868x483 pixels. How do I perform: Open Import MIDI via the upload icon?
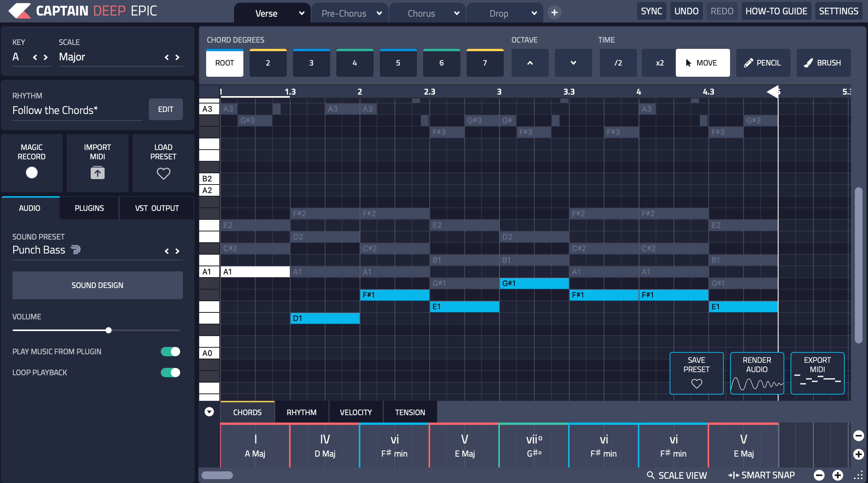coord(97,172)
